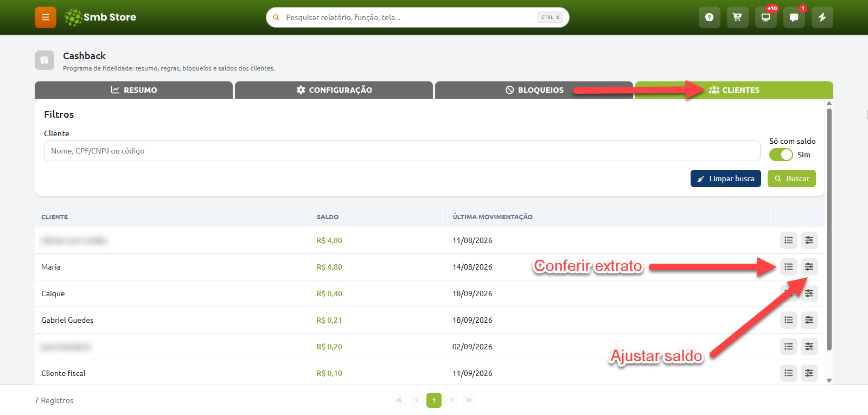868x415 pixels.
Task: View extrato icon for Cliente fiscal
Action: pyautogui.click(x=789, y=373)
